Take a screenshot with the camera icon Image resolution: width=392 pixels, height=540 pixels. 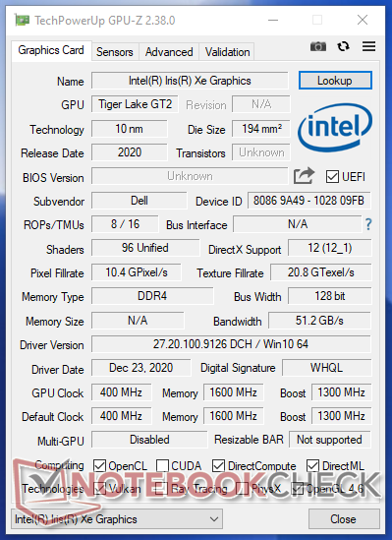pos(318,46)
